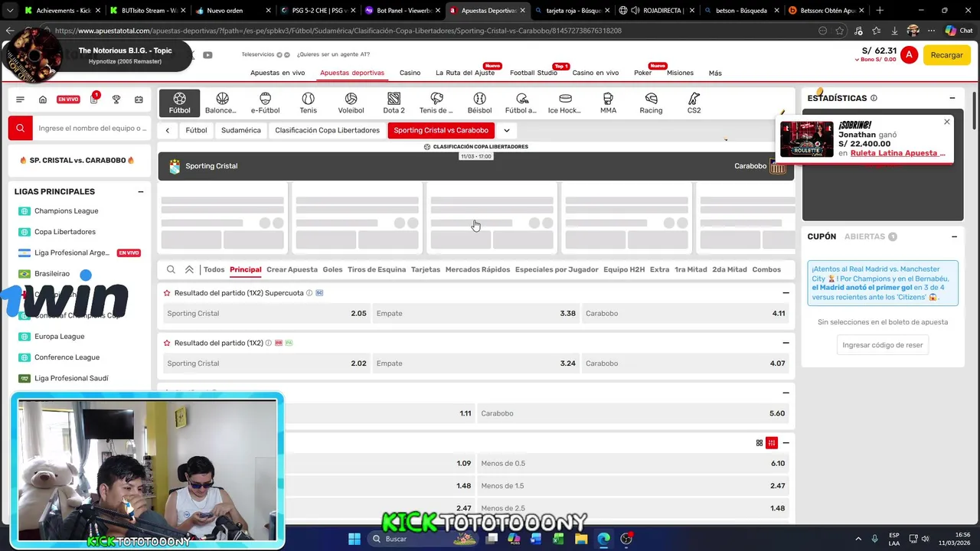Click the yellow Recargar button
Viewport: 980px width, 551px height.
tap(947, 55)
